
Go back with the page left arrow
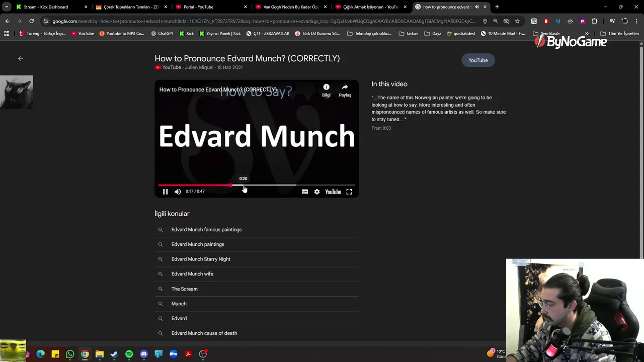(x=21, y=59)
